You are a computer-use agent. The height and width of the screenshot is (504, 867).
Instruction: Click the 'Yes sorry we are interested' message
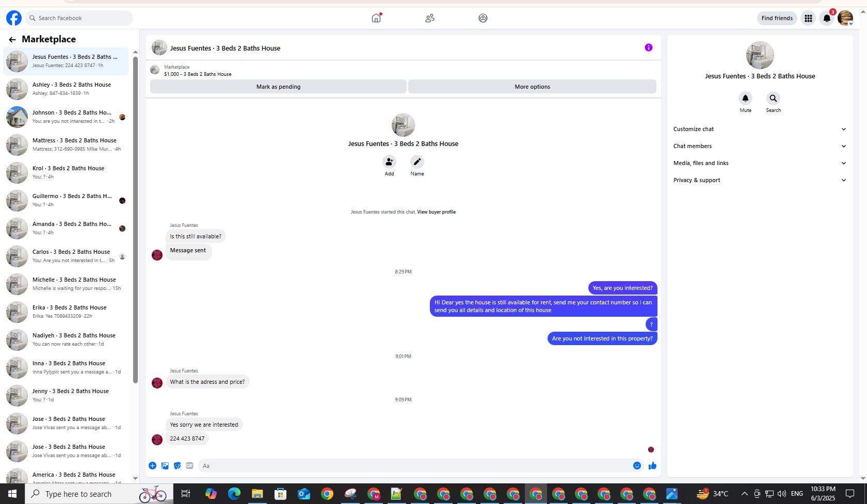pos(204,425)
